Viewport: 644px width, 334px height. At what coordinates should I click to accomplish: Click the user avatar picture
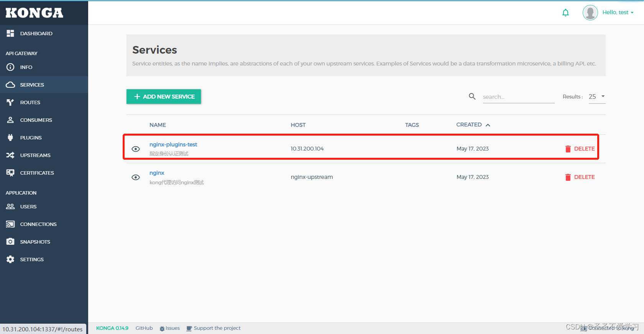590,13
